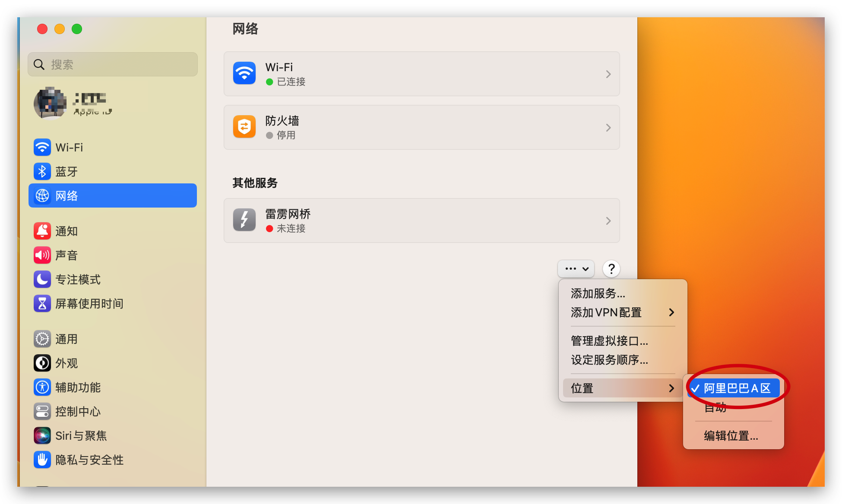The image size is (842, 504).
Task: Select the checked 阿里巴巴A区 location
Action: (x=737, y=388)
